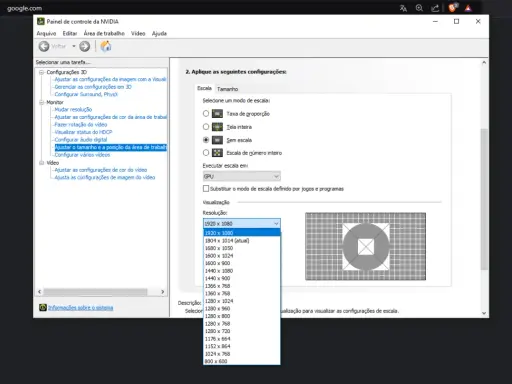
Task: Open the Ajuda menu
Action: 159,33
